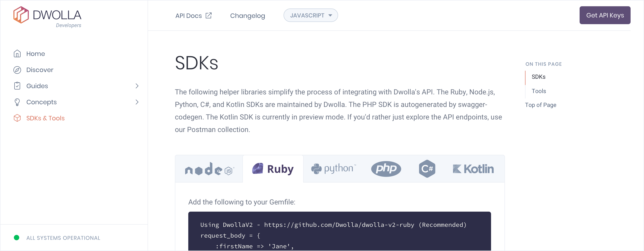
Task: Expand the Guides submenu chevron
Action: pos(137,86)
